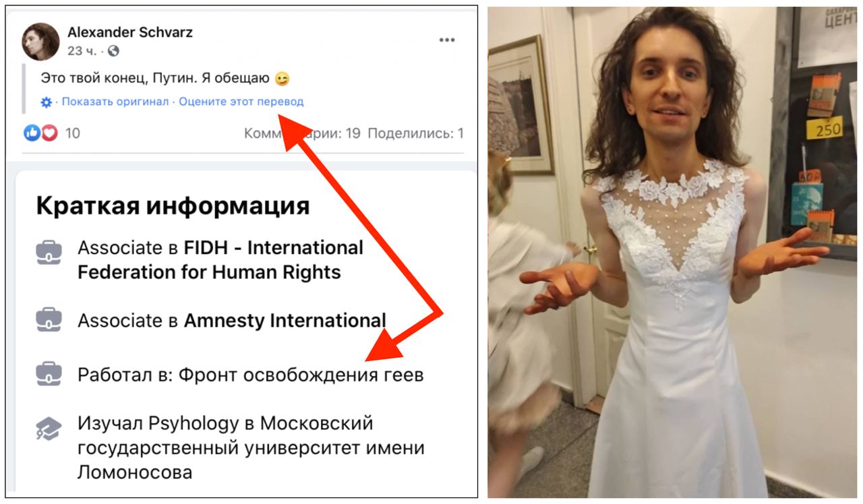Viewport: 863px width, 504px height.
Task: Click 'Показать оригинал' link
Action: click(115, 102)
